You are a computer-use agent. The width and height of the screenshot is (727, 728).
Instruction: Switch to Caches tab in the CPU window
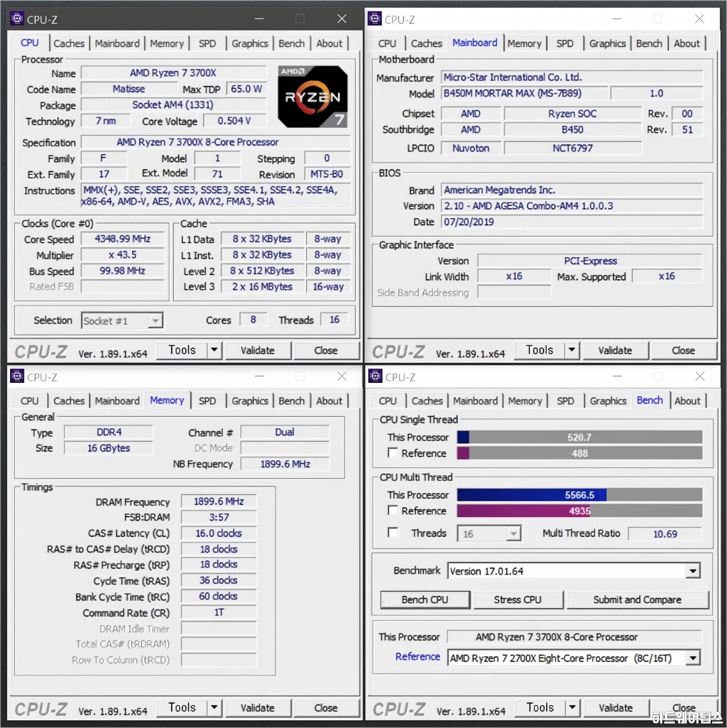pyautogui.click(x=69, y=43)
